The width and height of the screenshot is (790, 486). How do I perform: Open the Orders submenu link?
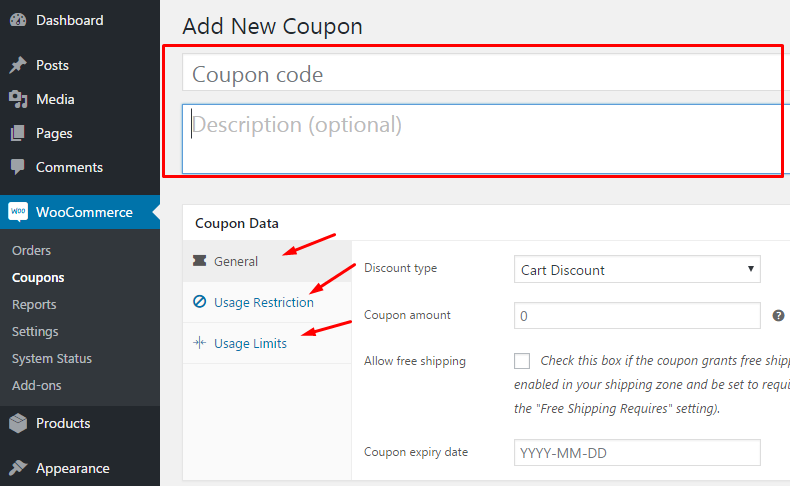31,251
